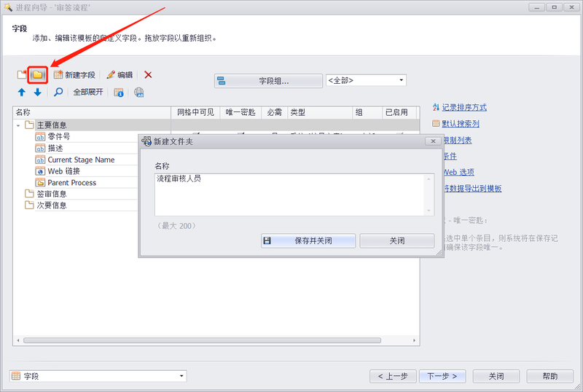Screen dimensions: 583x392
Task: Open the 限制列表 link
Action: [458, 140]
